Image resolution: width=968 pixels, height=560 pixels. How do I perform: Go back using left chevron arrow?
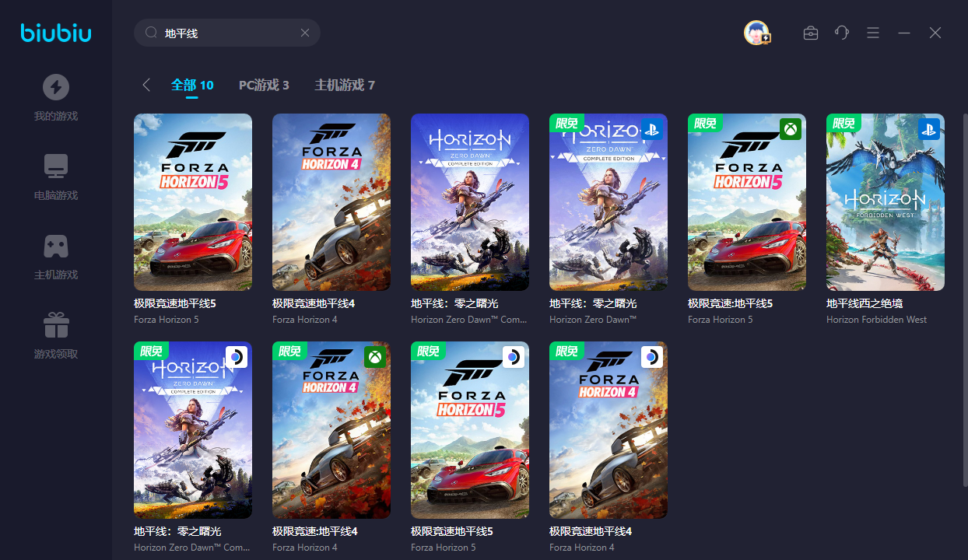146,85
